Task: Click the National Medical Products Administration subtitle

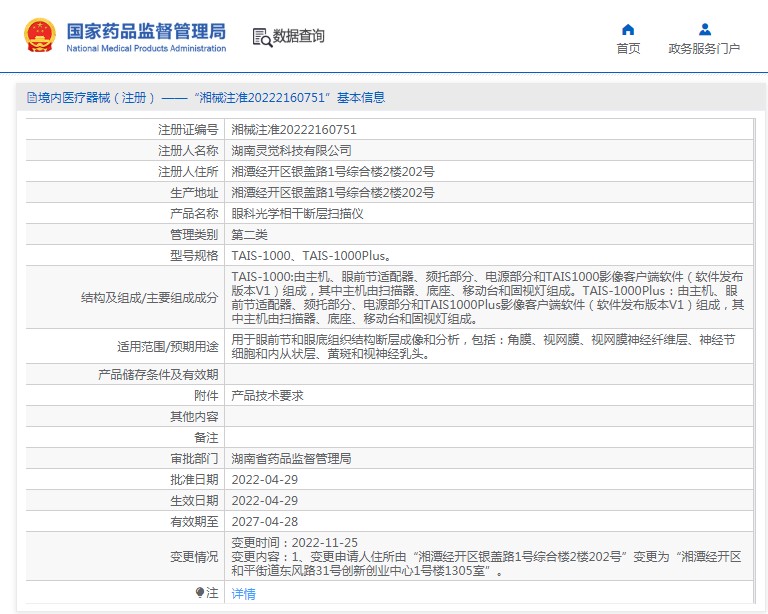Action: [146, 48]
